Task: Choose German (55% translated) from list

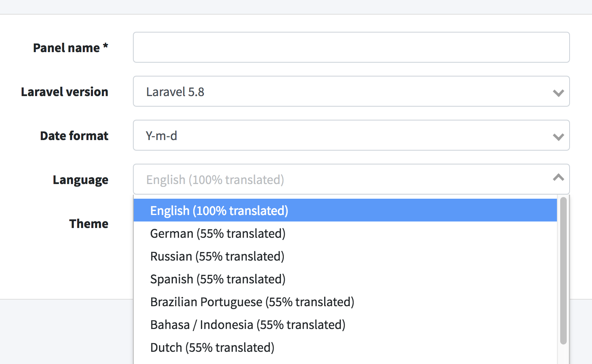Action: [218, 233]
